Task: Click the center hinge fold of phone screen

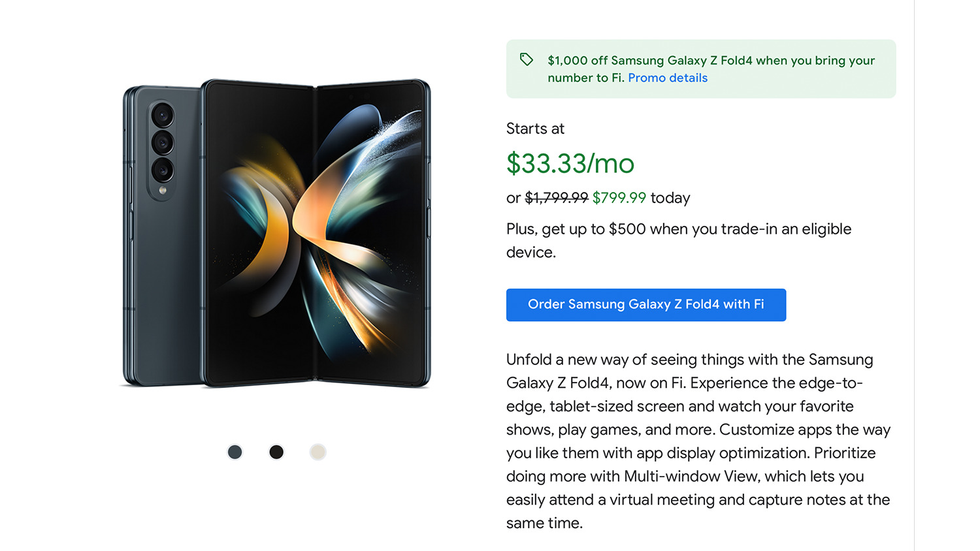Action: (x=316, y=235)
